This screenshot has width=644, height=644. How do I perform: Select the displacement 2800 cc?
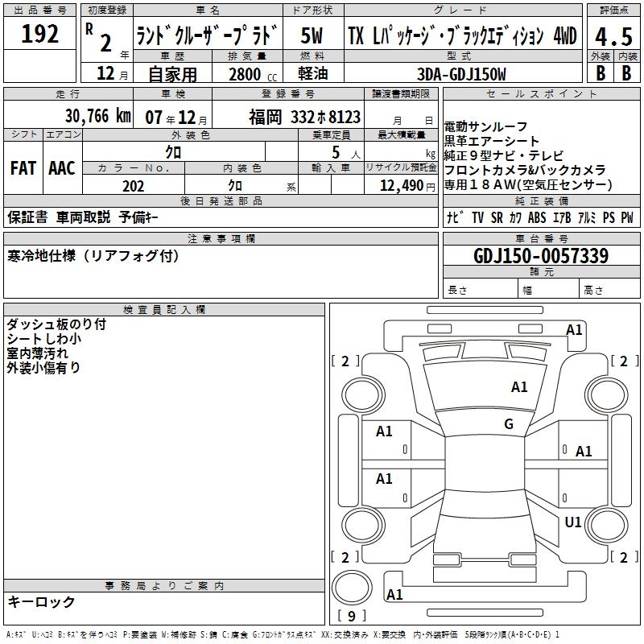tap(253, 74)
